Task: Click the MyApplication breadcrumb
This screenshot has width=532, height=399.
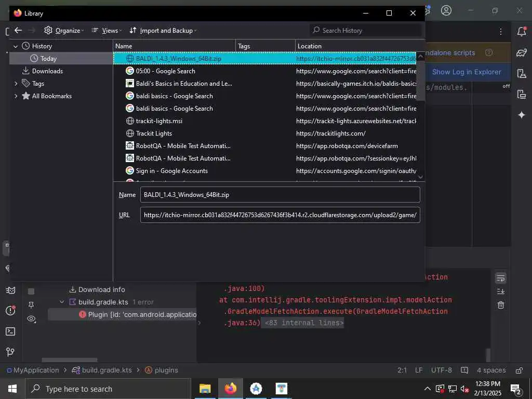Action: pyautogui.click(x=33, y=370)
